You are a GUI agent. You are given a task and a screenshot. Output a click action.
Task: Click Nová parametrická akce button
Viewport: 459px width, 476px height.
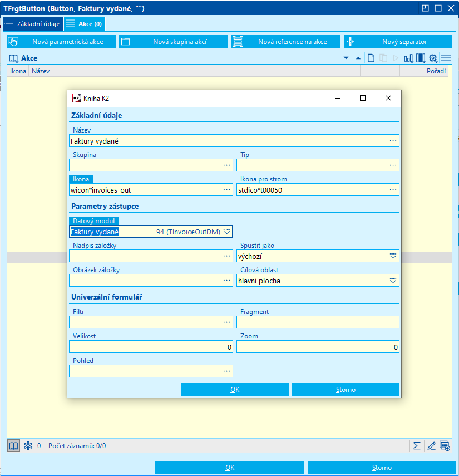pos(61,42)
